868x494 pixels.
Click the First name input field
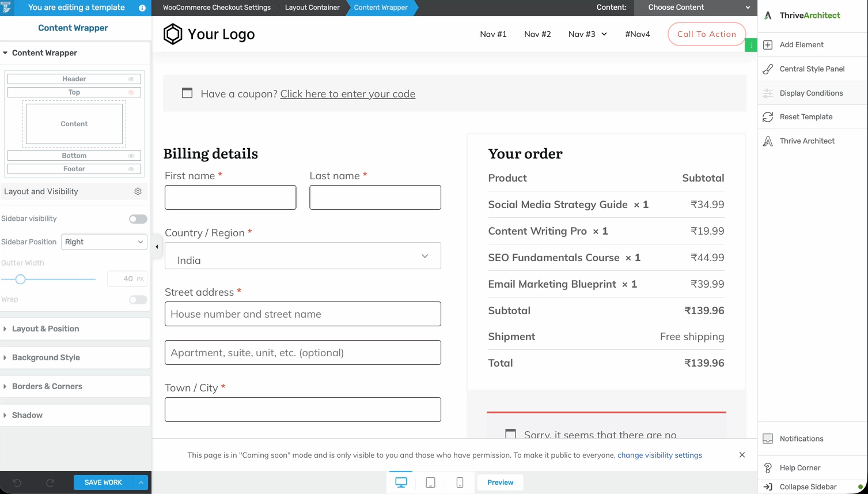[230, 198]
